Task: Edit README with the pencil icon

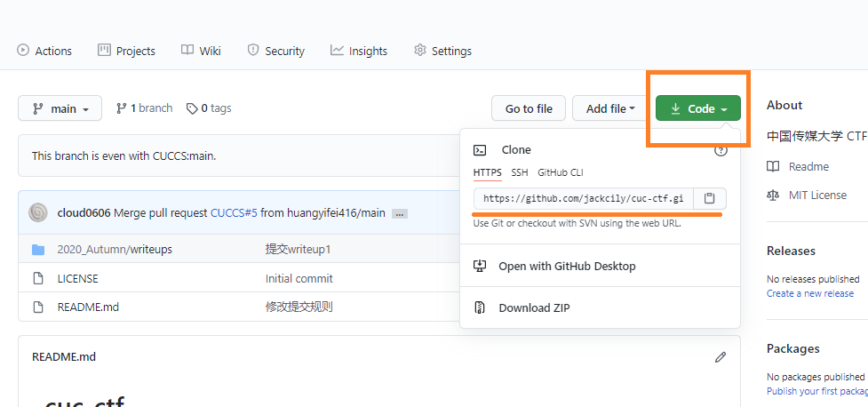Action: (x=721, y=357)
